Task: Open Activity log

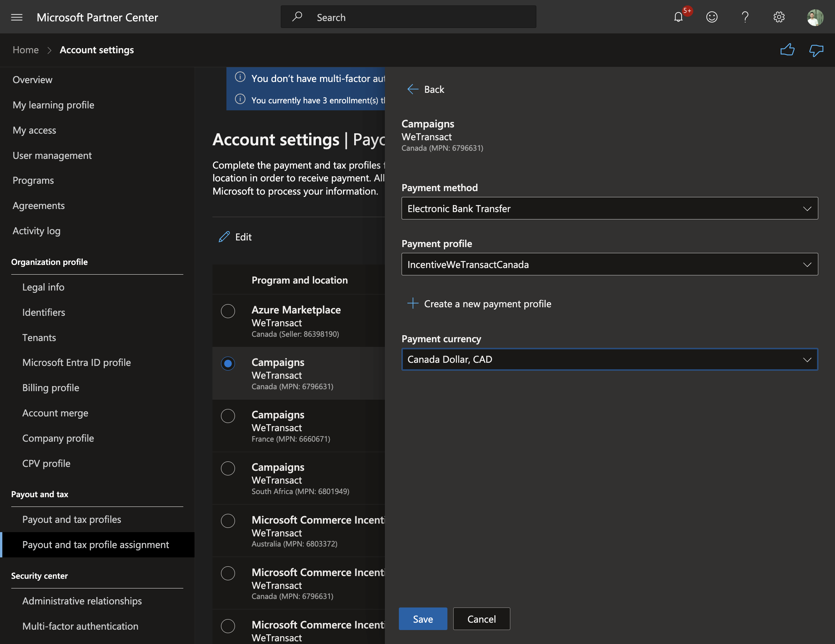Action: pos(37,231)
